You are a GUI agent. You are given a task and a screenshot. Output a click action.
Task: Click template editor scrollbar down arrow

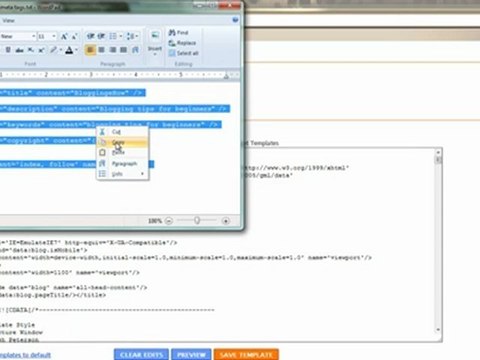[x=438, y=330]
